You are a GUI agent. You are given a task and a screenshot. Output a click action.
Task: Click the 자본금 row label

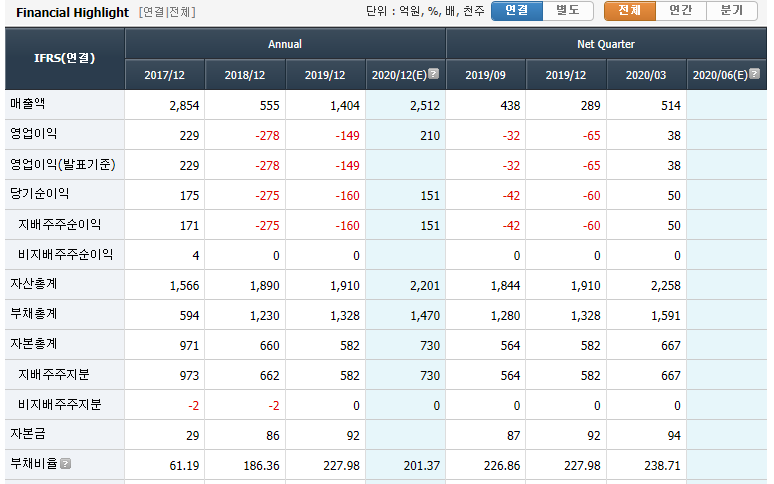[x=28, y=434]
